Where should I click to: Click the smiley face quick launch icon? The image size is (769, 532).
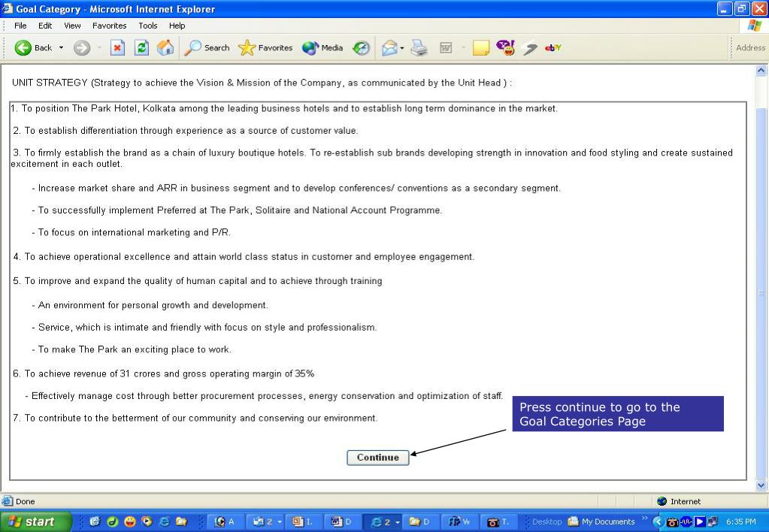[129, 521]
